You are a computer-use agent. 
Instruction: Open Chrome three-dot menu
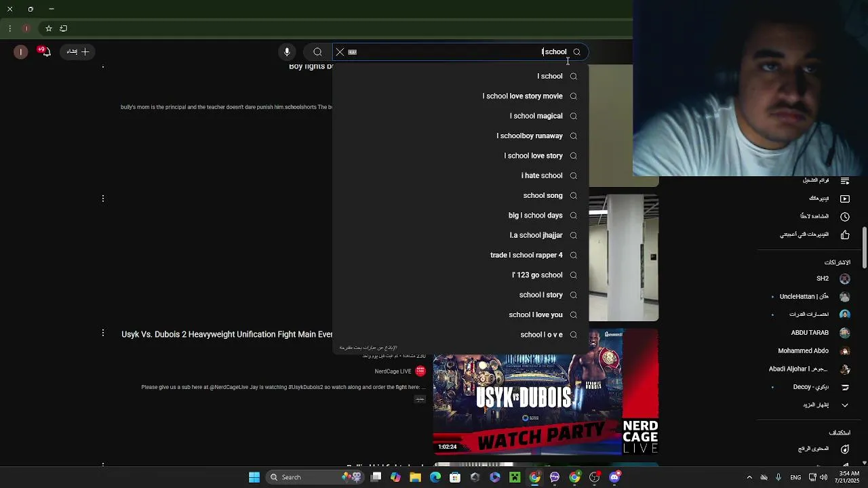pos(9,28)
